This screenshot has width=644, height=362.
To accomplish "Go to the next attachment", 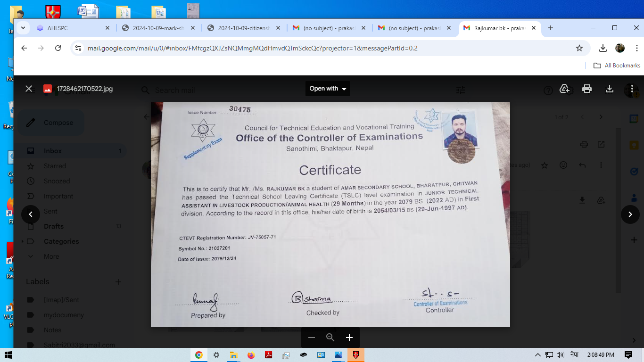I will [x=630, y=214].
